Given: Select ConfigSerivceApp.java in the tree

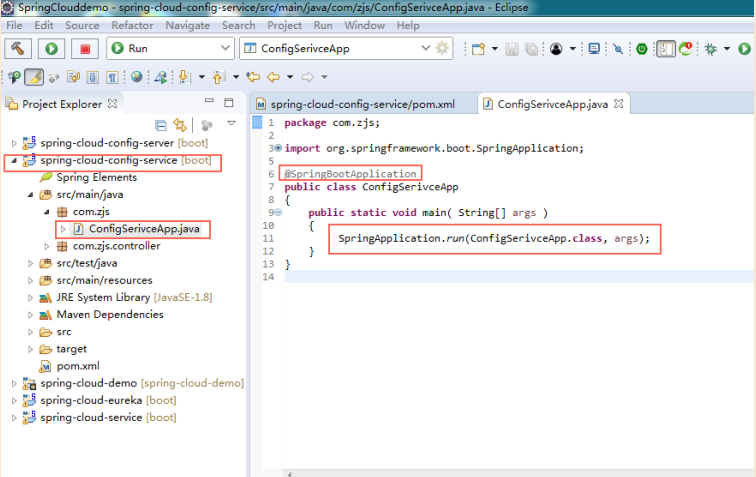Looking at the screenshot, I should pyautogui.click(x=144, y=229).
